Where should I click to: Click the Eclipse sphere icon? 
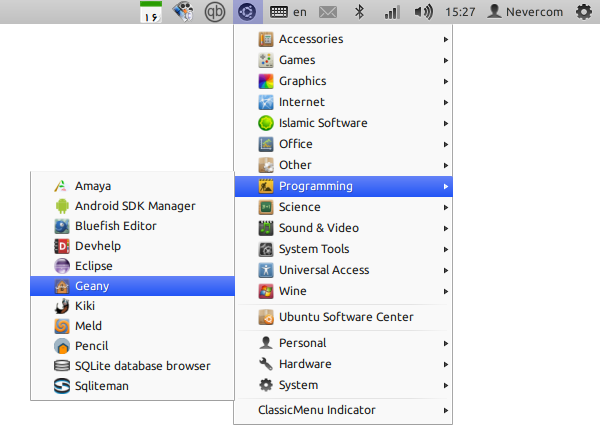62,266
